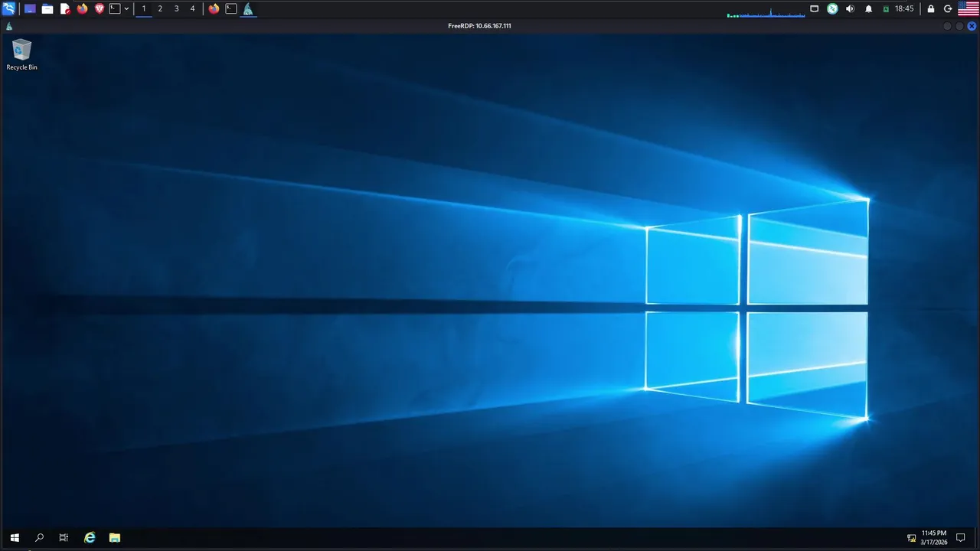The image size is (980, 551).
Task: Open the FreeRDP window menu icon
Action: tap(9, 26)
